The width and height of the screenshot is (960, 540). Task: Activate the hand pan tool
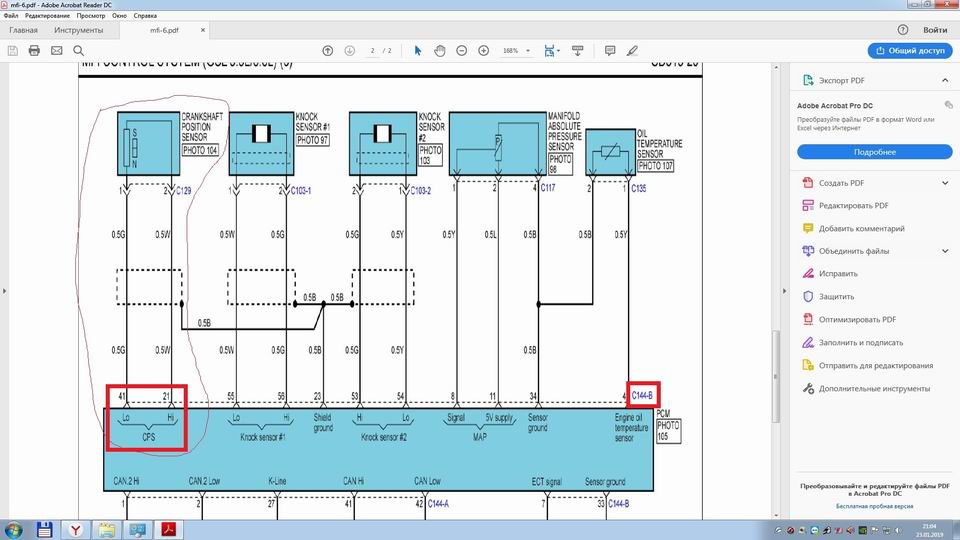439,50
